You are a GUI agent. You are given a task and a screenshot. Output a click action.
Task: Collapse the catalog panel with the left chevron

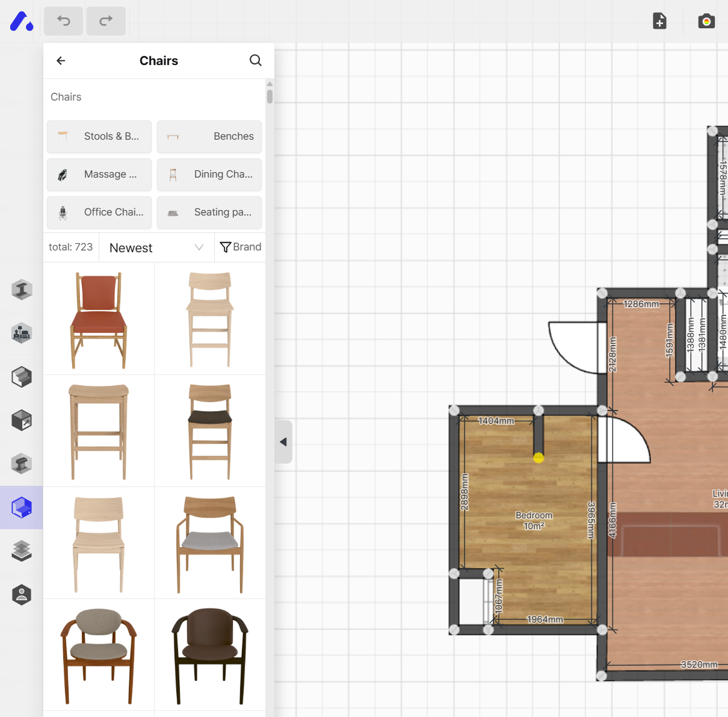click(x=283, y=441)
